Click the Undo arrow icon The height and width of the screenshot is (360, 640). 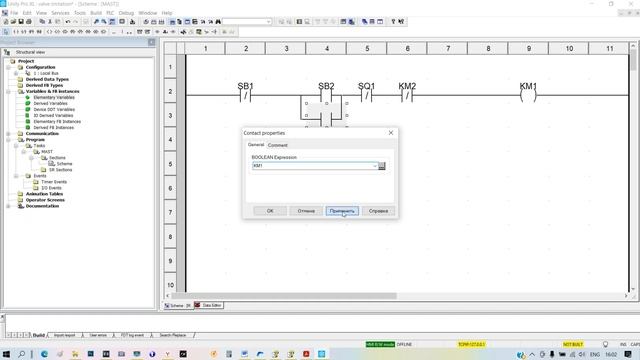point(68,21)
